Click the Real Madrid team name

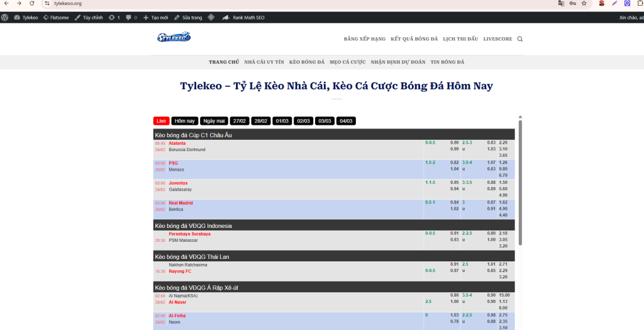pyautogui.click(x=180, y=203)
